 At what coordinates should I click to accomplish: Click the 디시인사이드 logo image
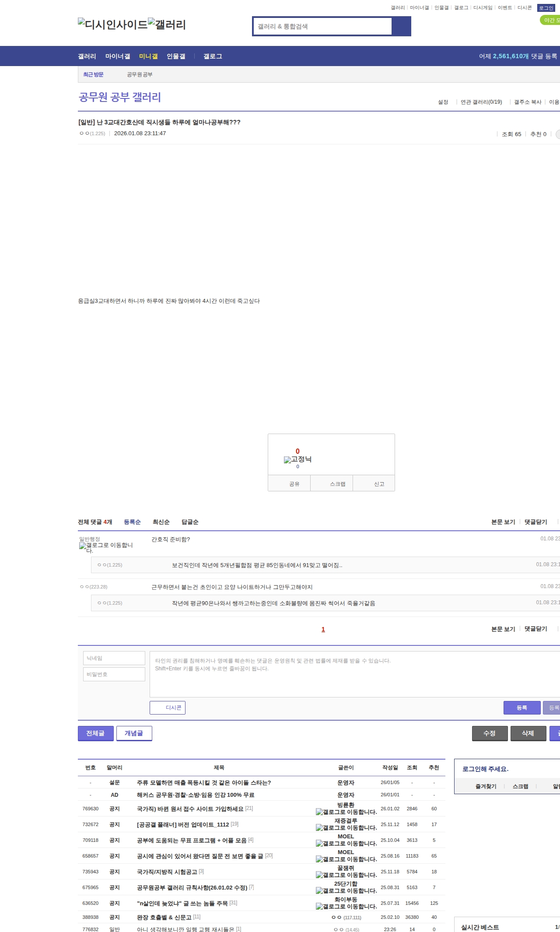coord(113,25)
